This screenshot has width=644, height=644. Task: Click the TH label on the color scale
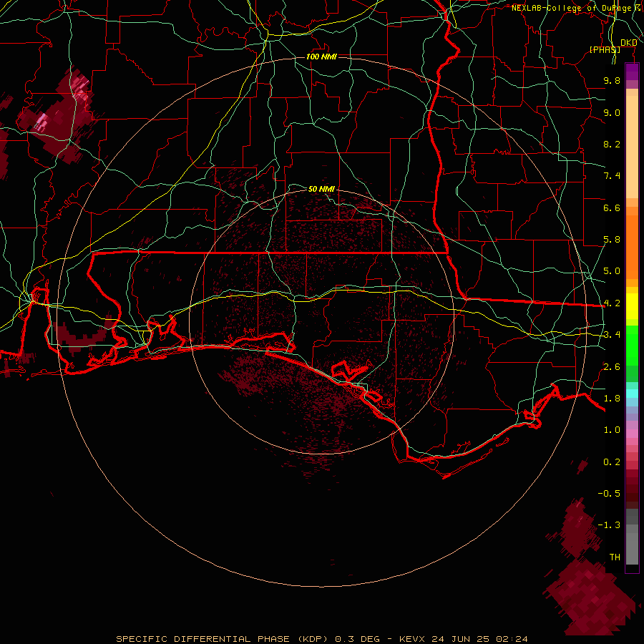[615, 557]
